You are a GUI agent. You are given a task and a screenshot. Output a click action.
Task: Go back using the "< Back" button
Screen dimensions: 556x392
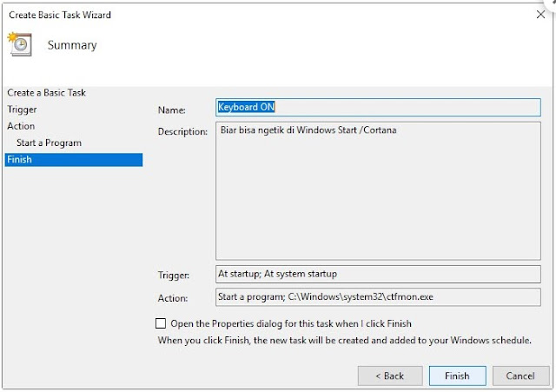(x=390, y=375)
